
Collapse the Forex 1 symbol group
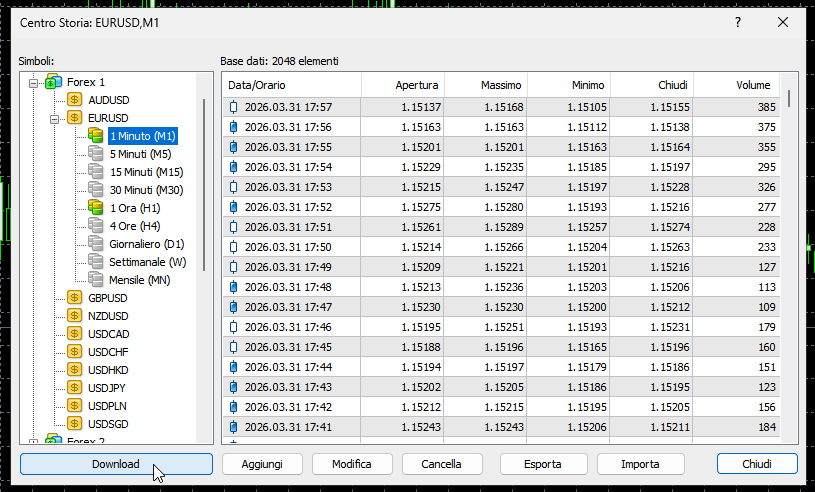coord(33,83)
